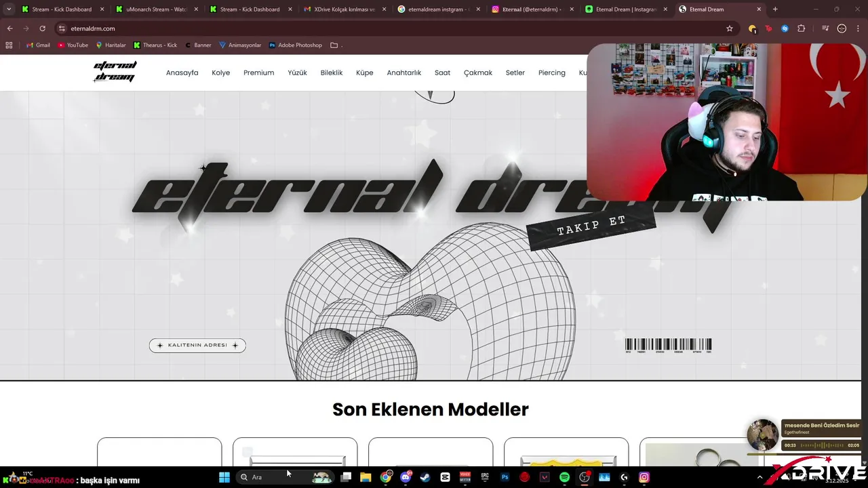This screenshot has width=868, height=488.
Task: Expand the system tray hidden icons chevron
Action: click(759, 477)
